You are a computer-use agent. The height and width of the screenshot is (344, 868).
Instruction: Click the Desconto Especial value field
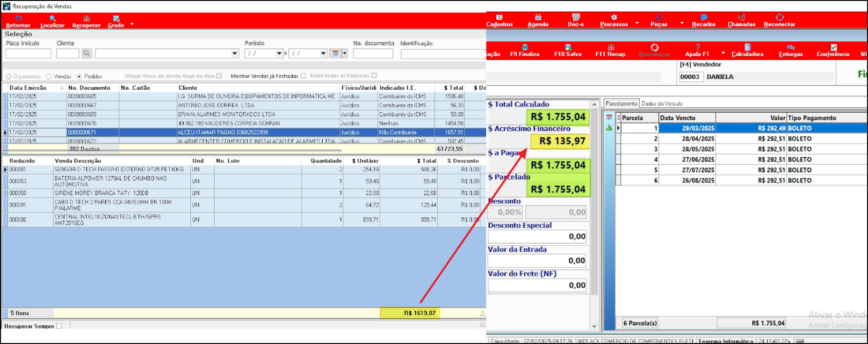pos(537,237)
